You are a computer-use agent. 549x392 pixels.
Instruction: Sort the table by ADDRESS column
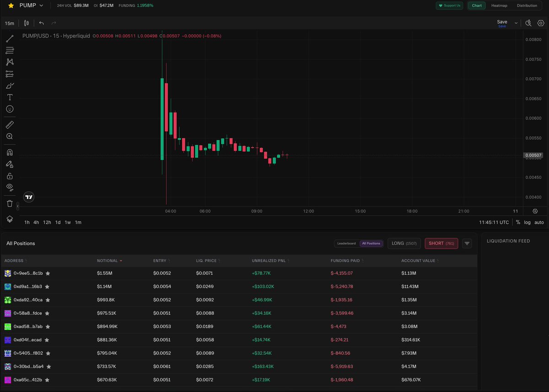pyautogui.click(x=16, y=261)
